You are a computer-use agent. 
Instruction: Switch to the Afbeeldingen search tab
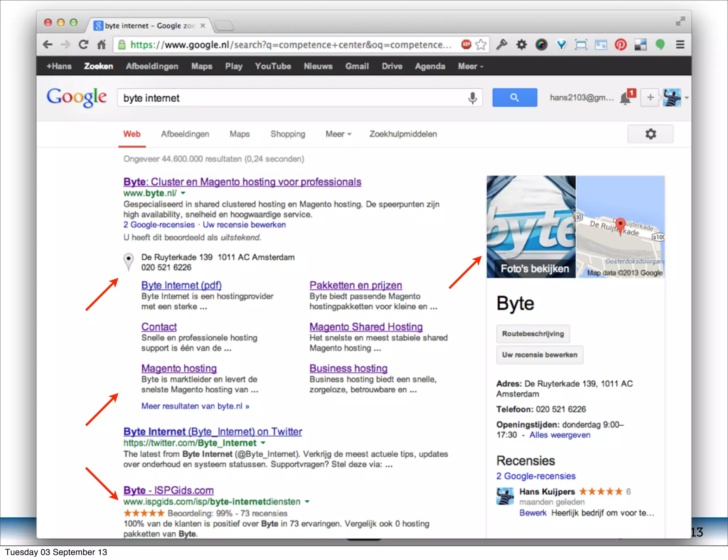[185, 134]
